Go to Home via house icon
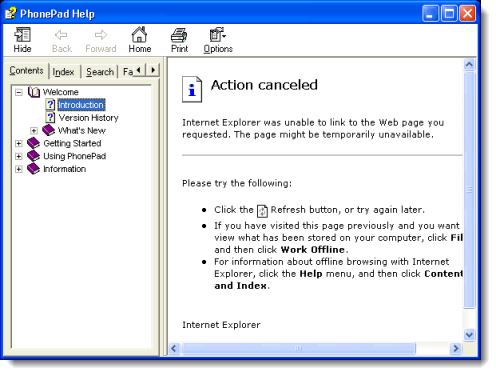The width and height of the screenshot is (496, 375). pyautogui.click(x=139, y=34)
